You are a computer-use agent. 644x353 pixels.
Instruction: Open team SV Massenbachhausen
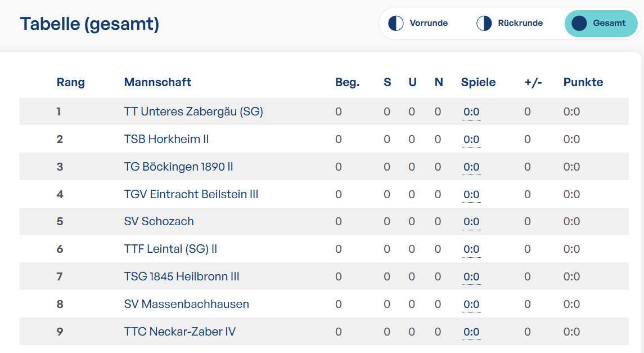point(187,304)
